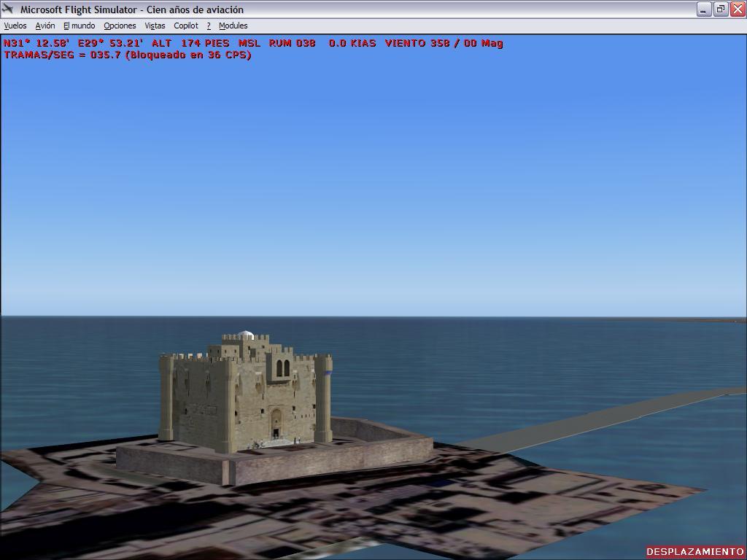The height and width of the screenshot is (560, 747).
Task: Click the airplane icon in title bar
Action: coord(7,9)
